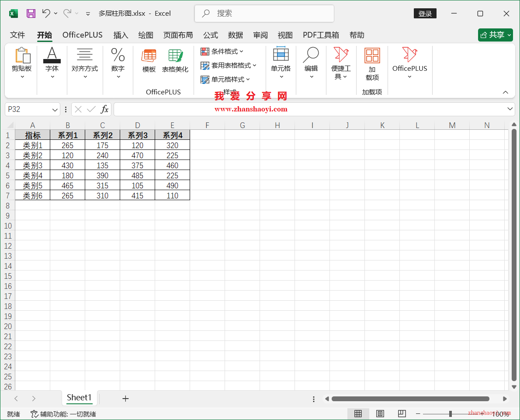Switch to the Help (帮助) tab

coord(357,35)
